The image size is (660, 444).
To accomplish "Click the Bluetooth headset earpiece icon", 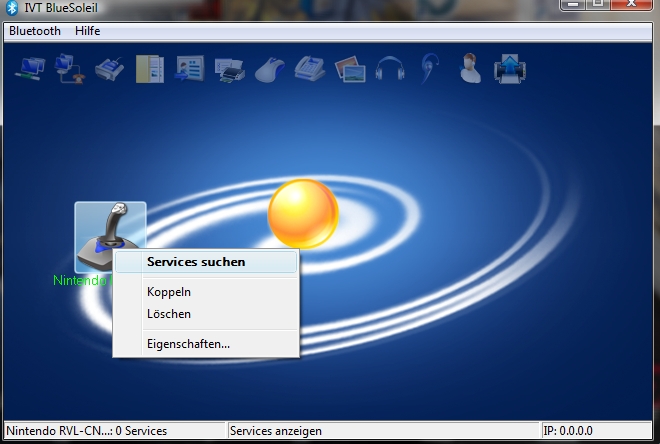I will pyautogui.click(x=429, y=69).
